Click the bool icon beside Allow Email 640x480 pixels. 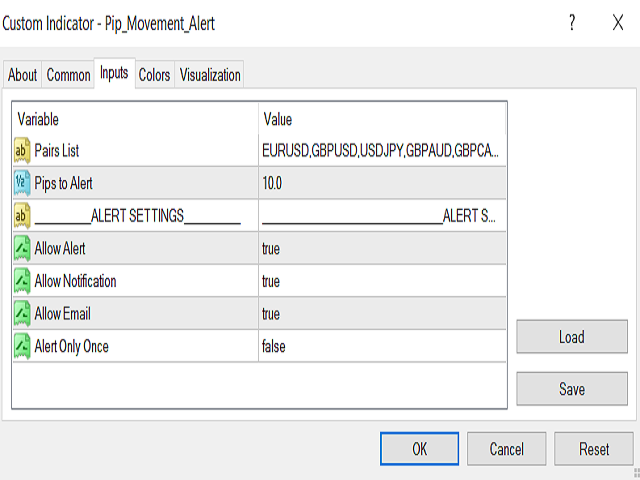tap(22, 314)
